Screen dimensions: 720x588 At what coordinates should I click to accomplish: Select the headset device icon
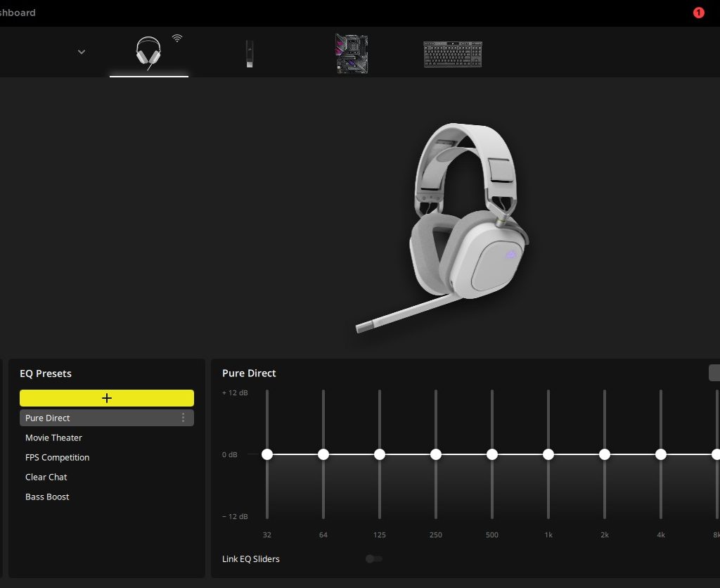coord(148,53)
